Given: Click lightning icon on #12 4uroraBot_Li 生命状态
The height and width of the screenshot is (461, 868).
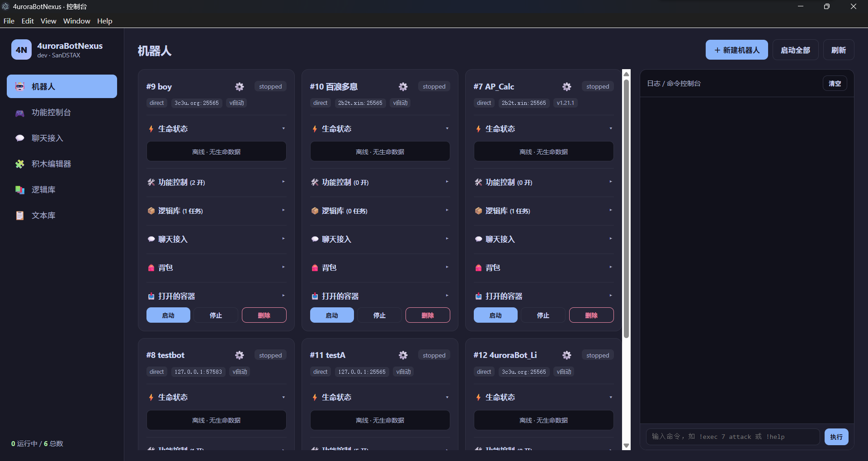Looking at the screenshot, I should pyautogui.click(x=478, y=397).
